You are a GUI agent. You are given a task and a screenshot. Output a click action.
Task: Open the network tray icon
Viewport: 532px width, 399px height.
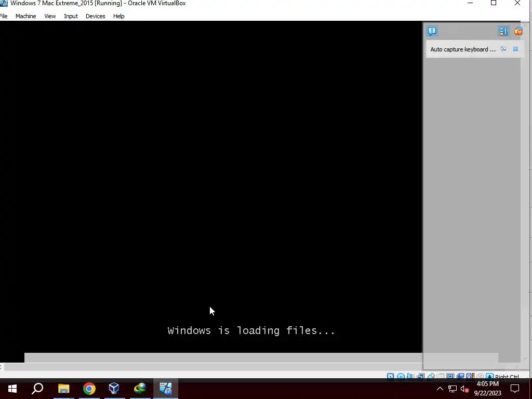453,389
